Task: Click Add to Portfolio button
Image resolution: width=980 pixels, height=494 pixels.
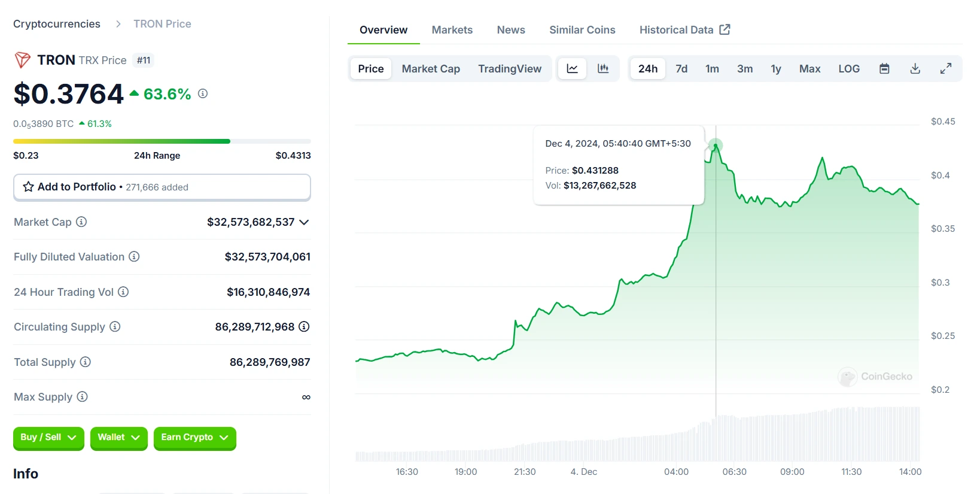Action: (x=162, y=187)
